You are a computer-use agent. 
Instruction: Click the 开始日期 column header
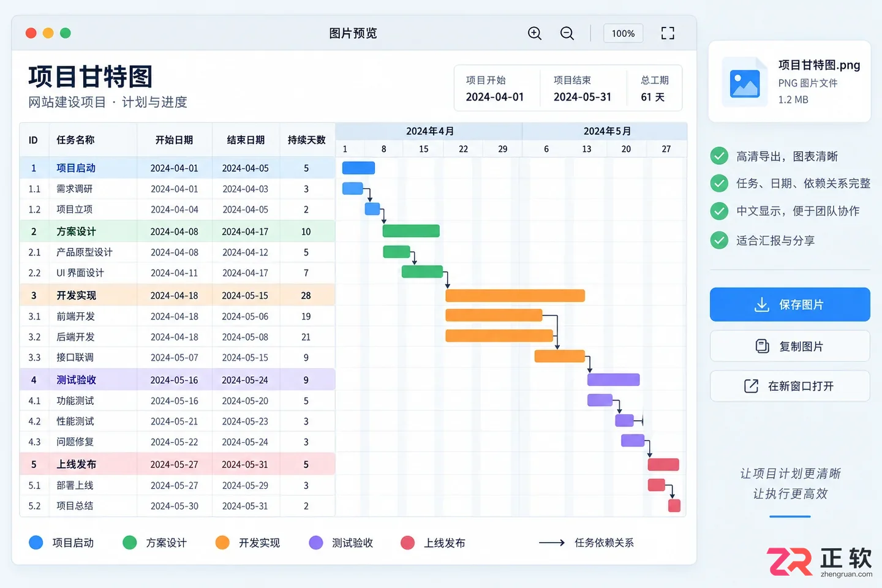(174, 140)
